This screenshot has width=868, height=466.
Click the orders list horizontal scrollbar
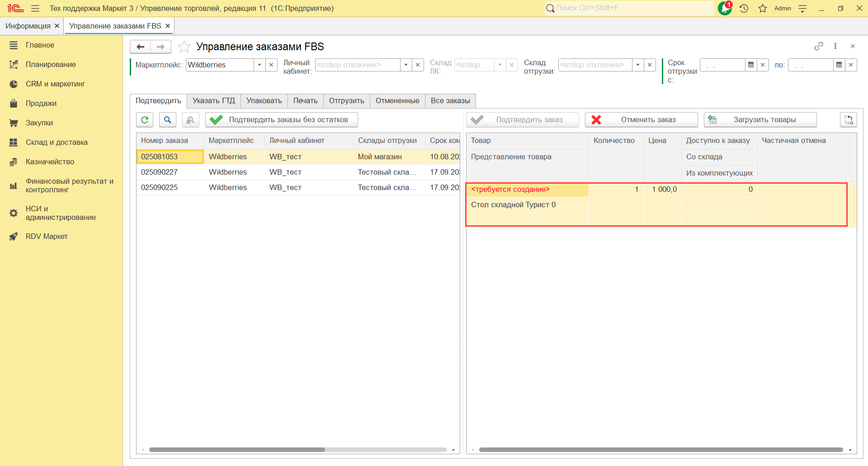click(x=237, y=450)
